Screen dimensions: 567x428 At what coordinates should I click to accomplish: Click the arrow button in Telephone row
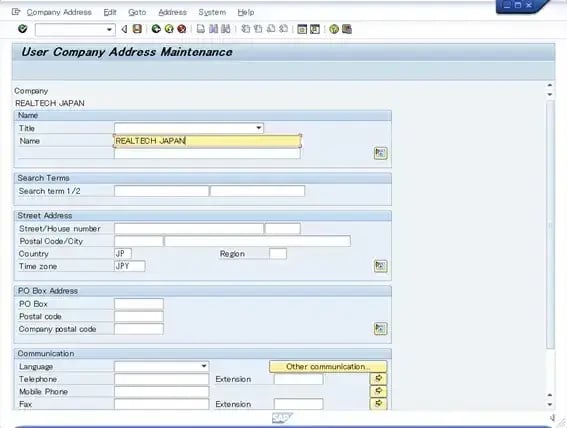tap(379, 378)
